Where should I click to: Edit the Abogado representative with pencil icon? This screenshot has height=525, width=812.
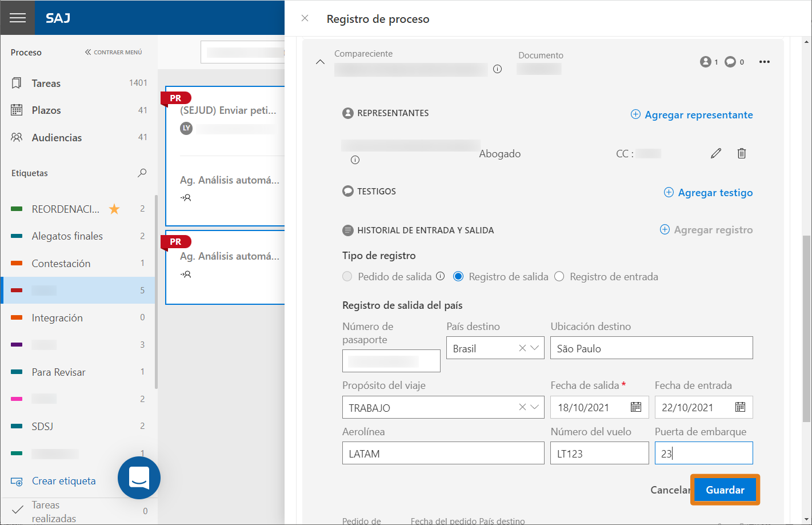pos(716,153)
